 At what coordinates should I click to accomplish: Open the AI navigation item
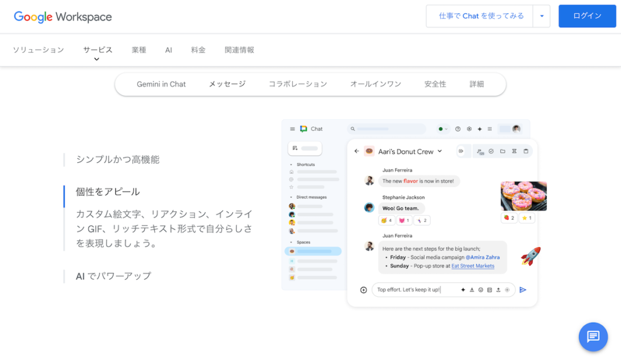pyautogui.click(x=169, y=50)
